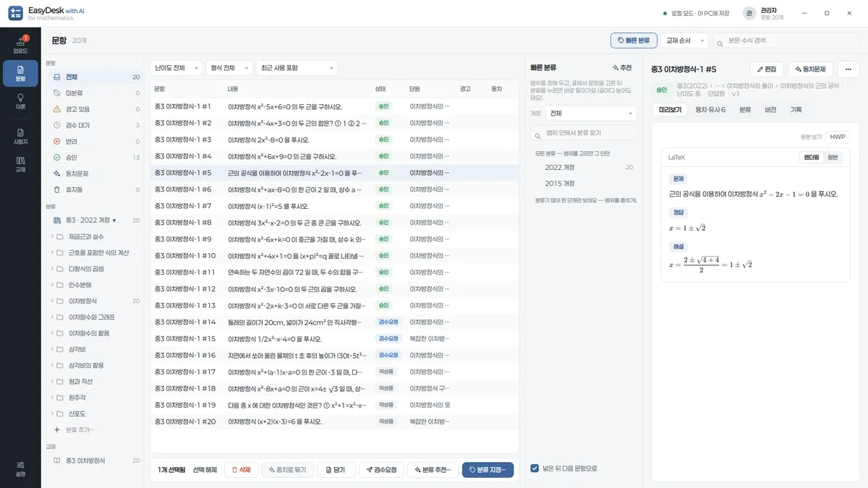Toggle the 넣은 뒤 다음 문항으로 checkbox
Image resolution: width=868 pixels, height=488 pixels.
tap(535, 468)
